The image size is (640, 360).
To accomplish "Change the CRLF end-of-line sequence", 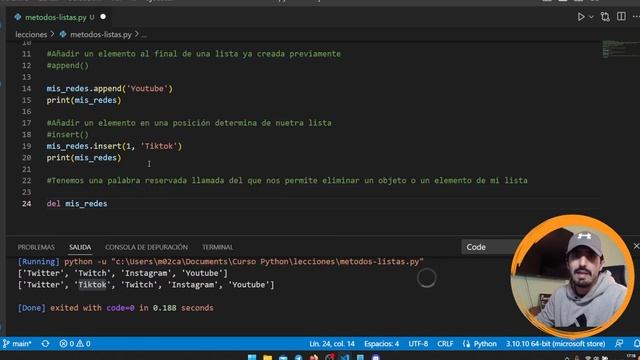I will (445, 344).
